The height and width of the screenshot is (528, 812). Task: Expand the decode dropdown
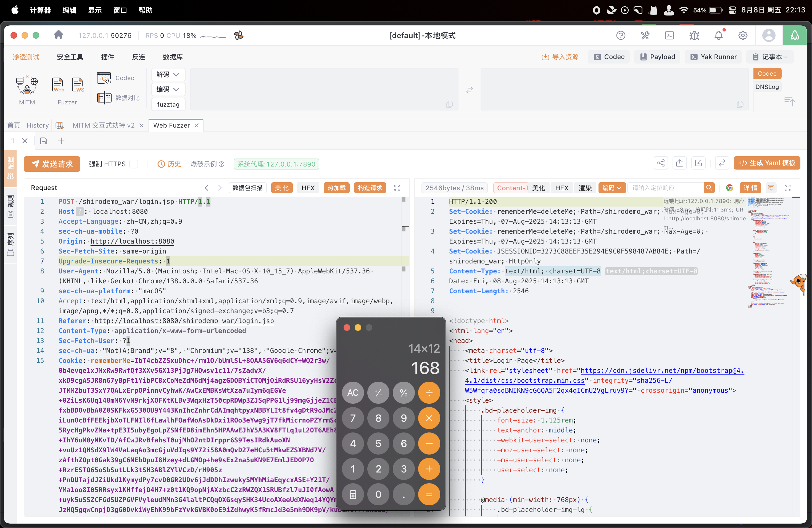point(168,74)
